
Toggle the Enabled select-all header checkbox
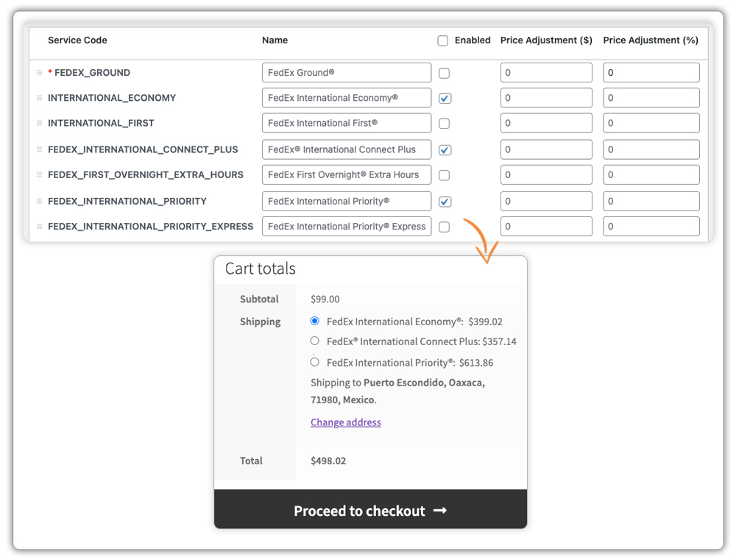coord(442,40)
